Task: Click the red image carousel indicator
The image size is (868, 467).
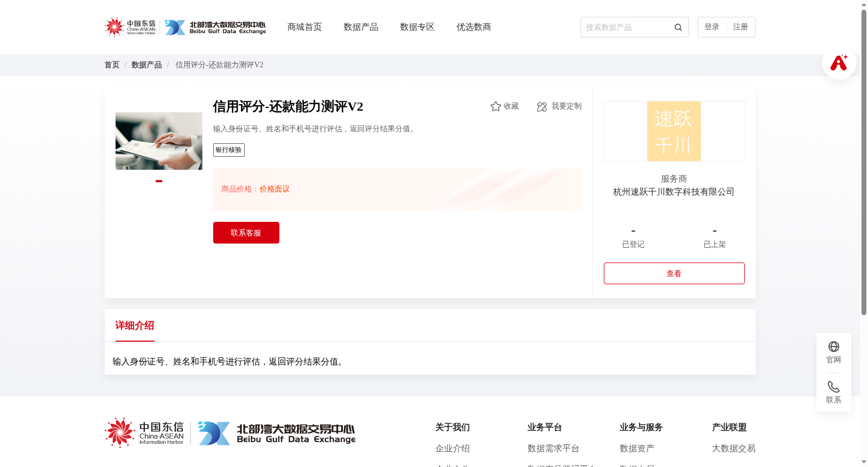Action: (159, 181)
